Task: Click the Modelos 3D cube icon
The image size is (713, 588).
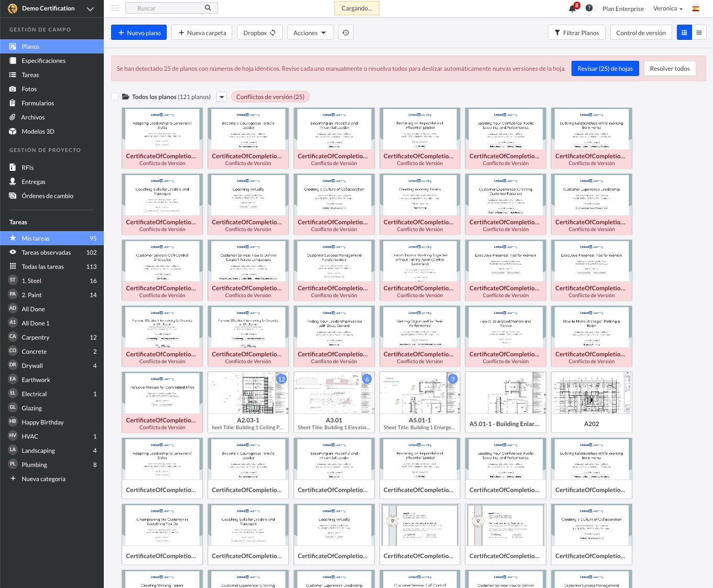Action: [x=13, y=132]
